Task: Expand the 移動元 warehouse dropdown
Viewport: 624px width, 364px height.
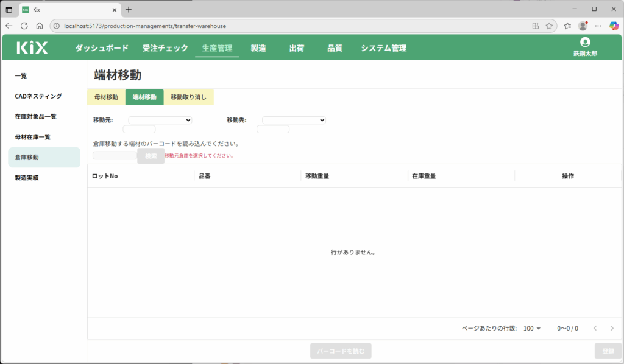Action: (x=160, y=121)
